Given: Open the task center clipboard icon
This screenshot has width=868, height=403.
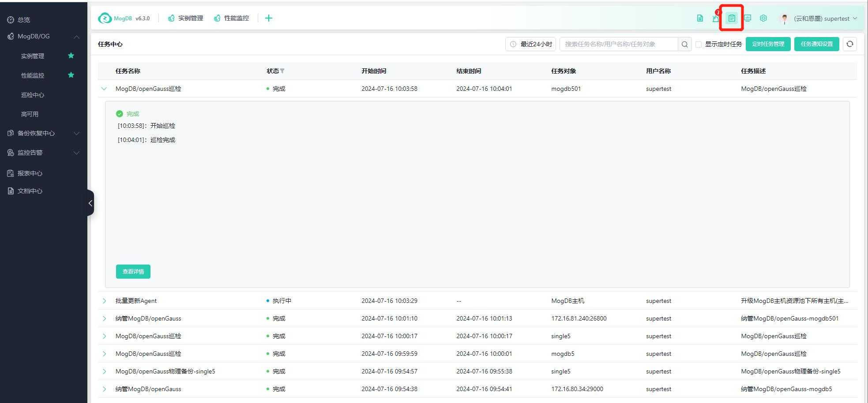Looking at the screenshot, I should coord(732,18).
